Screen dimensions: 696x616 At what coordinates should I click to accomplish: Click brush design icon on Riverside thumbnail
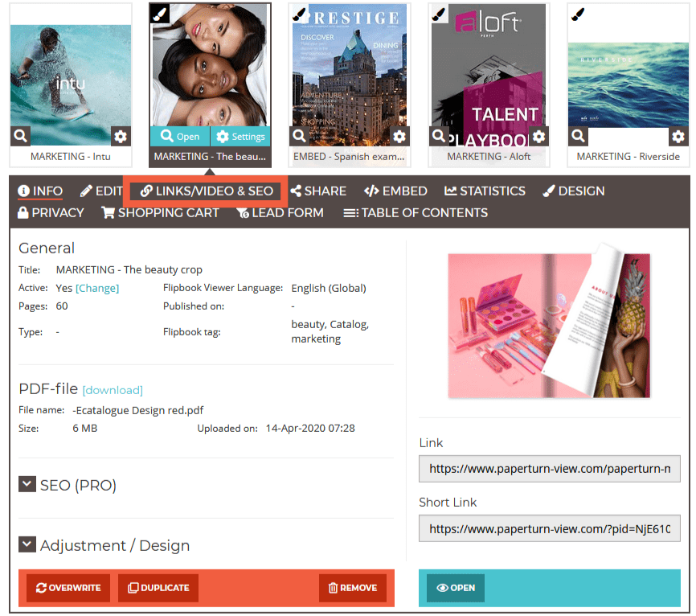(x=578, y=14)
